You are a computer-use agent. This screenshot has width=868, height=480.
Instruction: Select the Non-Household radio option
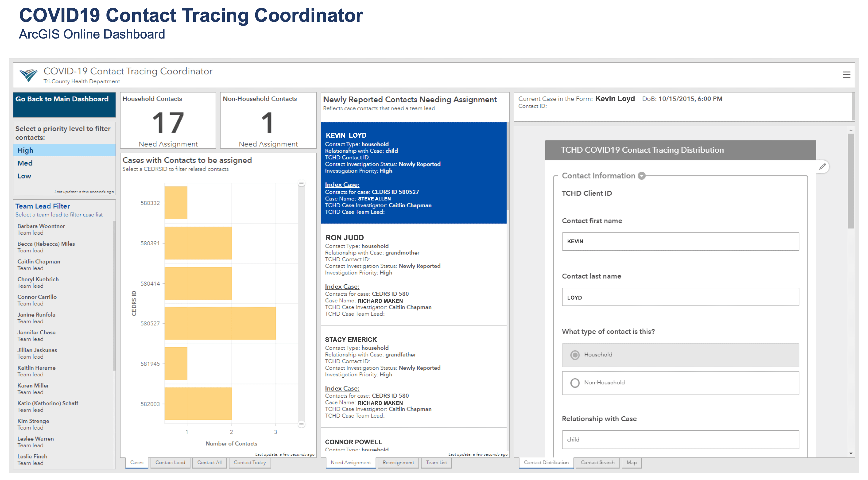pos(575,383)
